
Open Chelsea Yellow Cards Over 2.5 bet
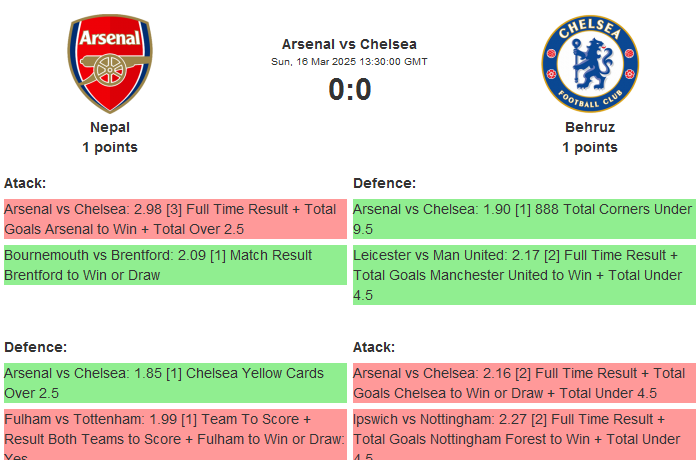point(175,383)
